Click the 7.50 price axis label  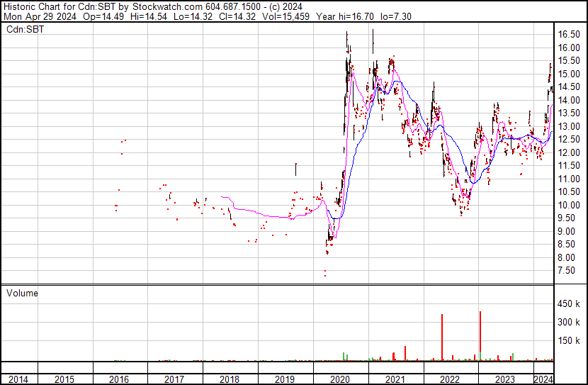click(x=567, y=271)
